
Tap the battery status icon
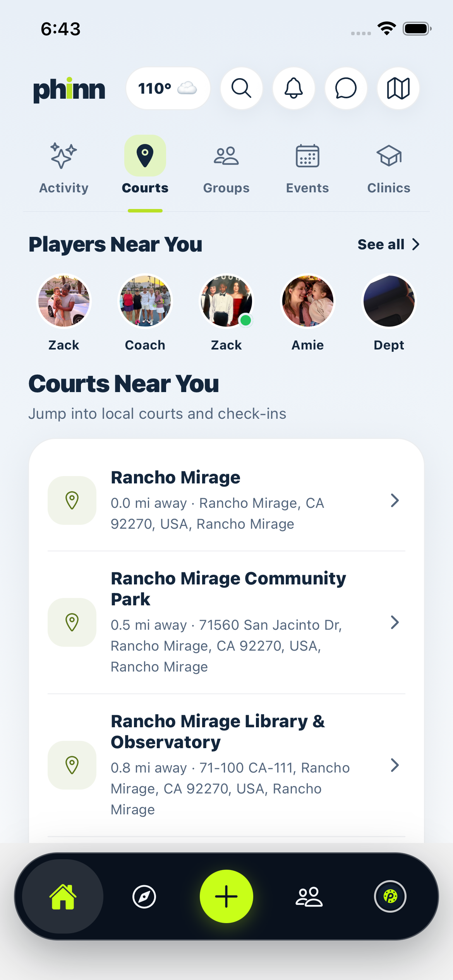417,29
